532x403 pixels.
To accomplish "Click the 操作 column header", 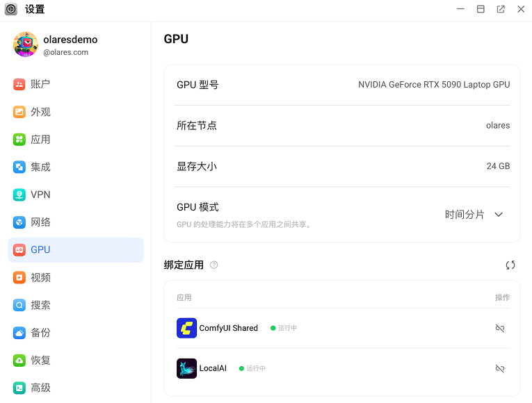I will [x=502, y=297].
